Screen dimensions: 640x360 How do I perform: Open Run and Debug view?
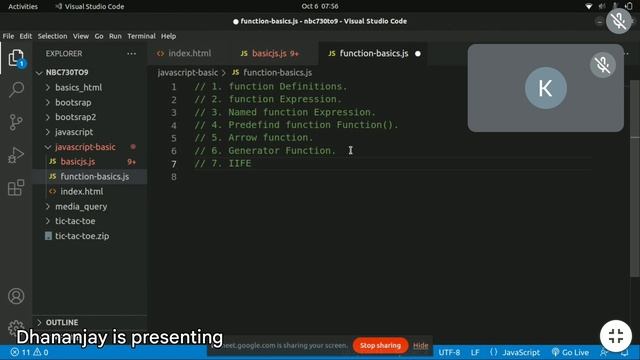coord(16,155)
